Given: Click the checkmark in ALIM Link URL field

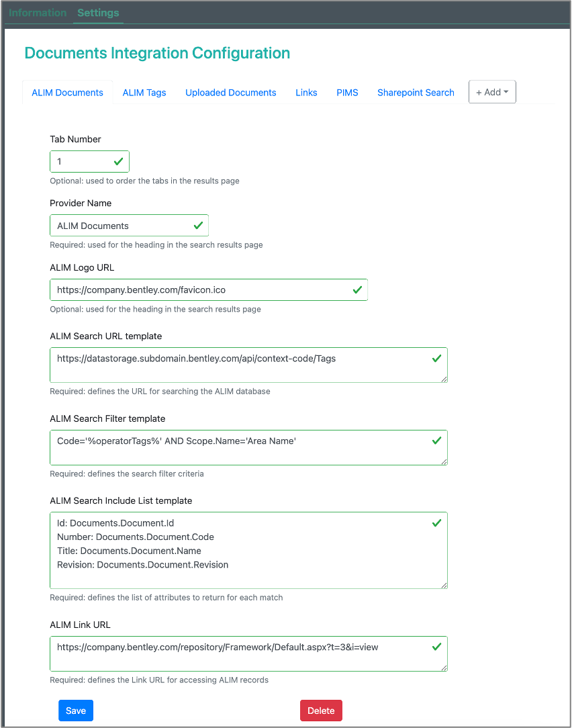Looking at the screenshot, I should tap(436, 647).
